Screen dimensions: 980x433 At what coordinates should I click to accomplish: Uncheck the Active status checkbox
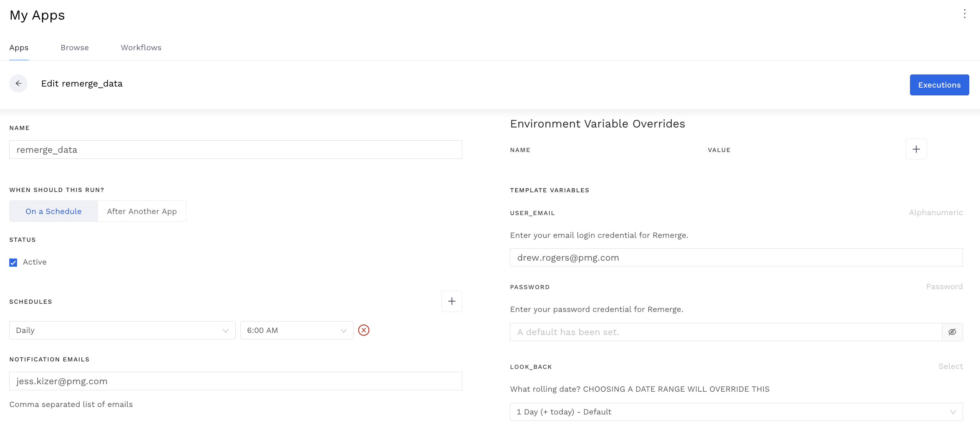click(x=13, y=262)
